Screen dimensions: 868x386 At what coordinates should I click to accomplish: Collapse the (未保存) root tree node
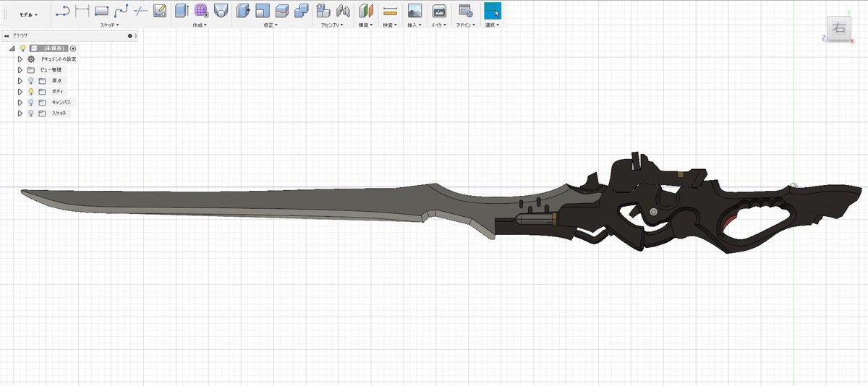[x=12, y=48]
